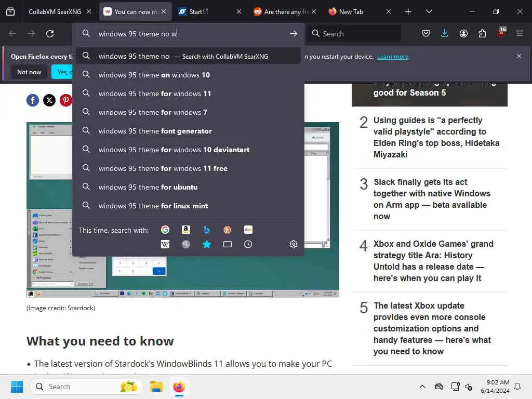Open article about Ara: History Untold release date
532x399 pixels.
pyautogui.click(x=433, y=261)
